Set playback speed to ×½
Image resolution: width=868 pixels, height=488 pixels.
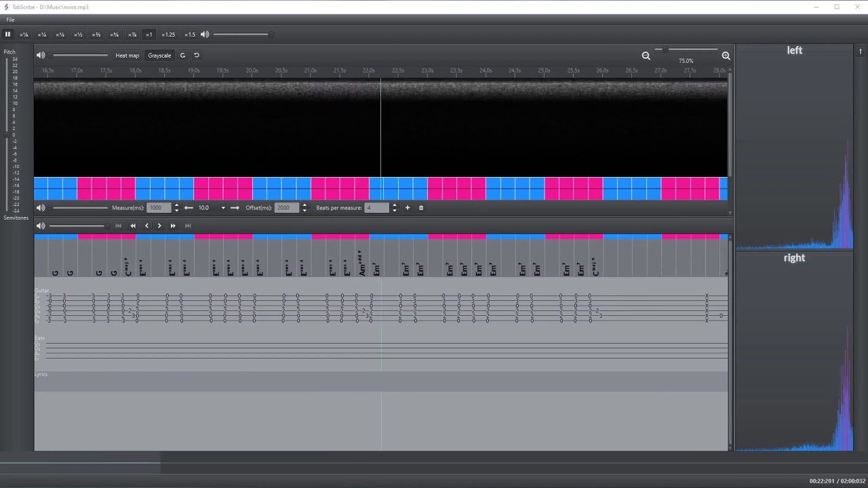(78, 35)
